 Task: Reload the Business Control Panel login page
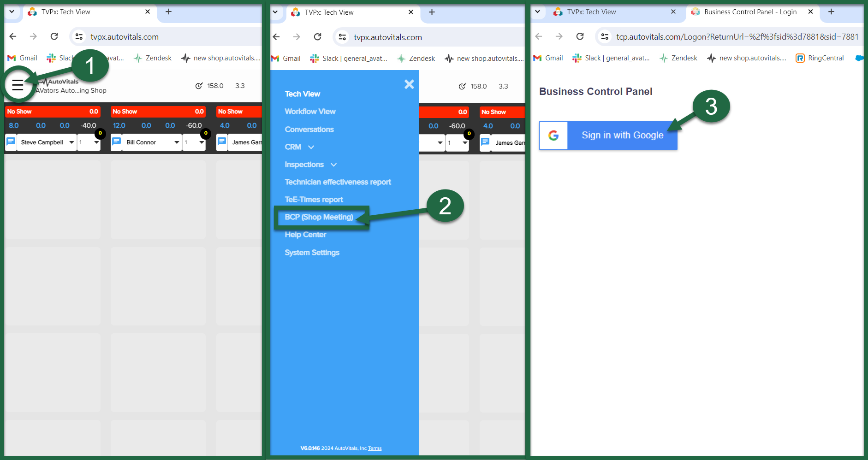[580, 36]
